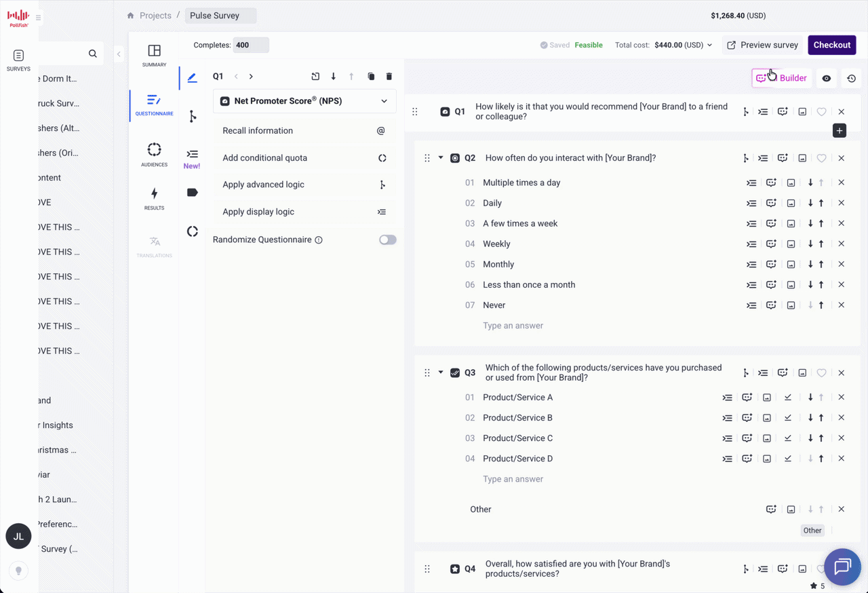The width and height of the screenshot is (868, 593).
Task: Collapse the side panel with left chevron
Action: [x=119, y=54]
